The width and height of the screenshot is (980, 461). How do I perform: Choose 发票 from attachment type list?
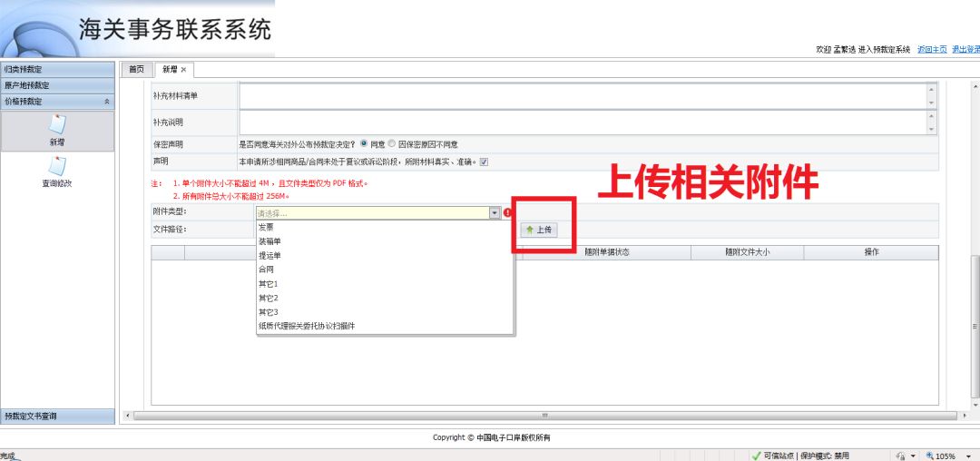point(386,228)
